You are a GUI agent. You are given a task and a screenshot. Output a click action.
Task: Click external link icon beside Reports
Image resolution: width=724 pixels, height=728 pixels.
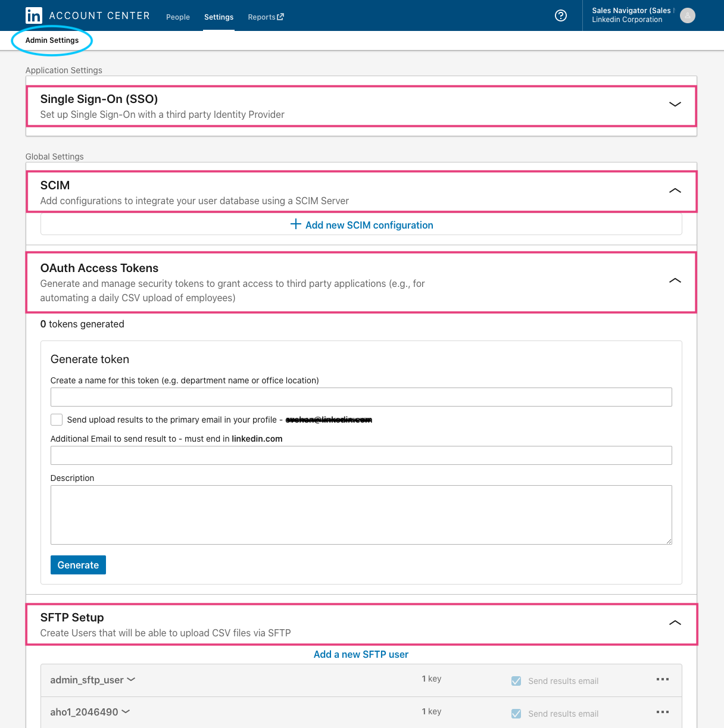pos(280,17)
